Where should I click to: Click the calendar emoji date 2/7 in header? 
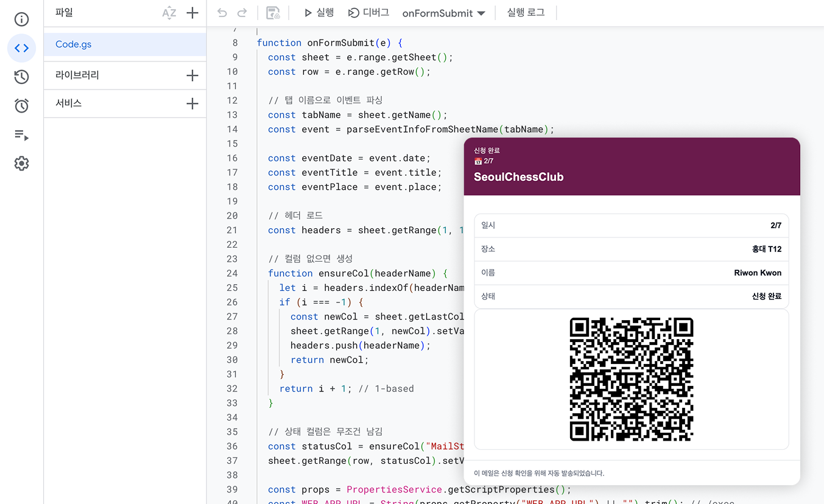(484, 161)
